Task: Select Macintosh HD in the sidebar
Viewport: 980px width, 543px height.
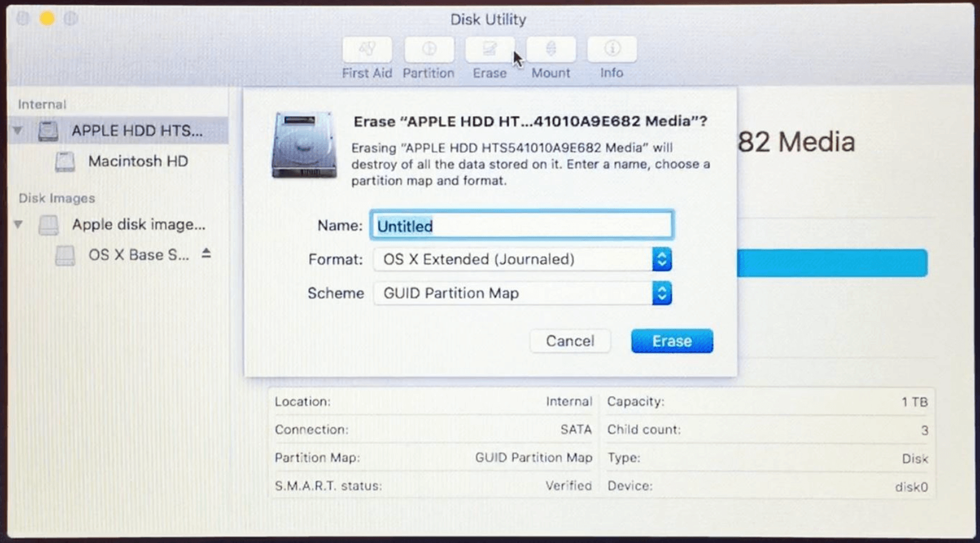Action: click(x=138, y=162)
